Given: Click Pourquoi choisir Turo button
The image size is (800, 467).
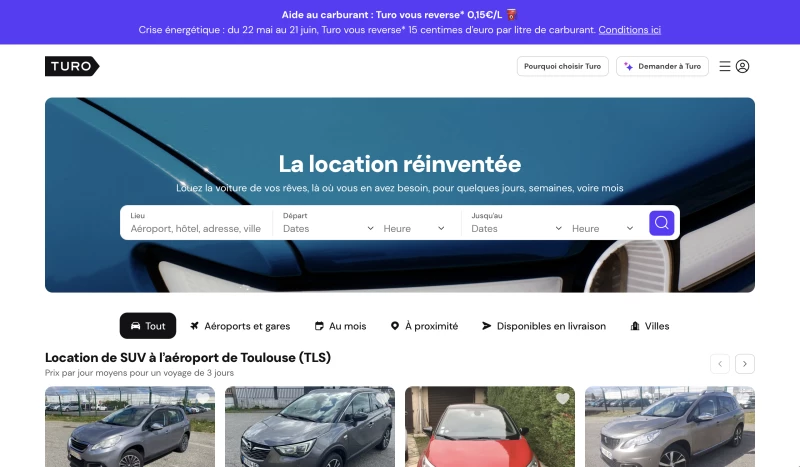Looking at the screenshot, I should coord(563,66).
